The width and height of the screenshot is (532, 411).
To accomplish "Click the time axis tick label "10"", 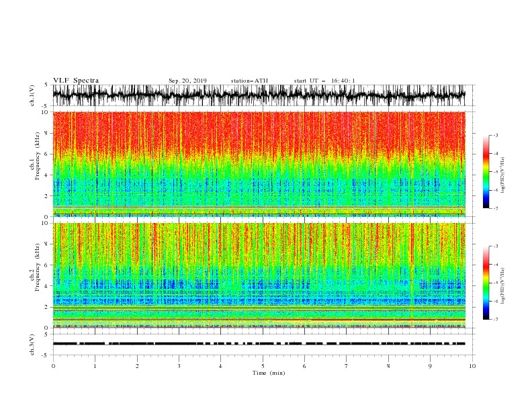I will tap(472, 366).
